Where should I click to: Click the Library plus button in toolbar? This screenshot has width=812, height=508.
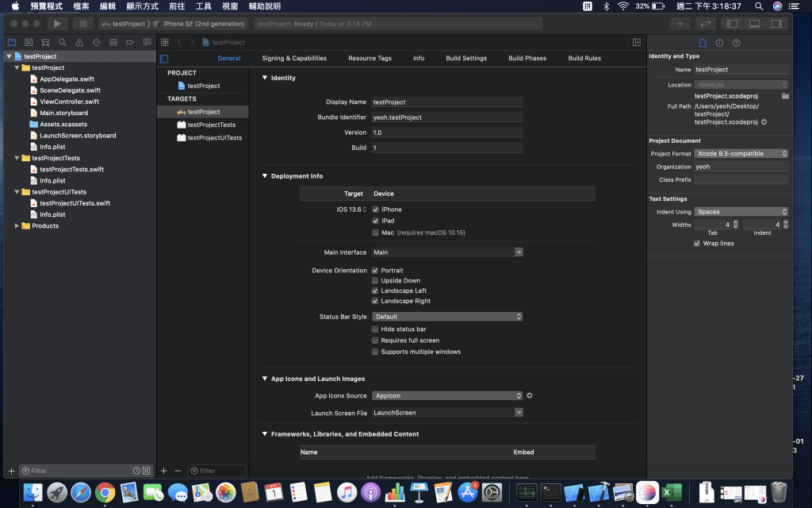(680, 23)
